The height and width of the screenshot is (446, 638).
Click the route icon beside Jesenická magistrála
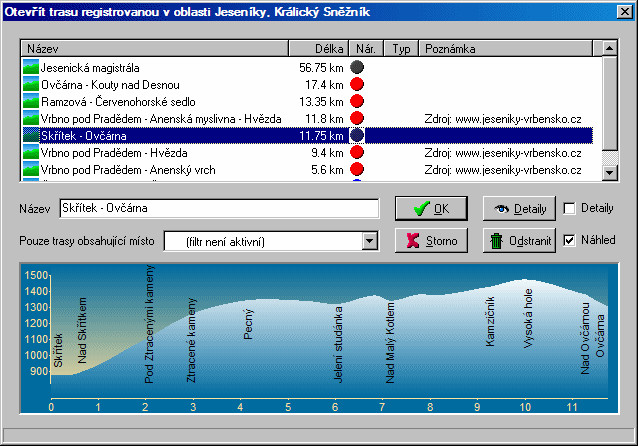[x=31, y=67]
